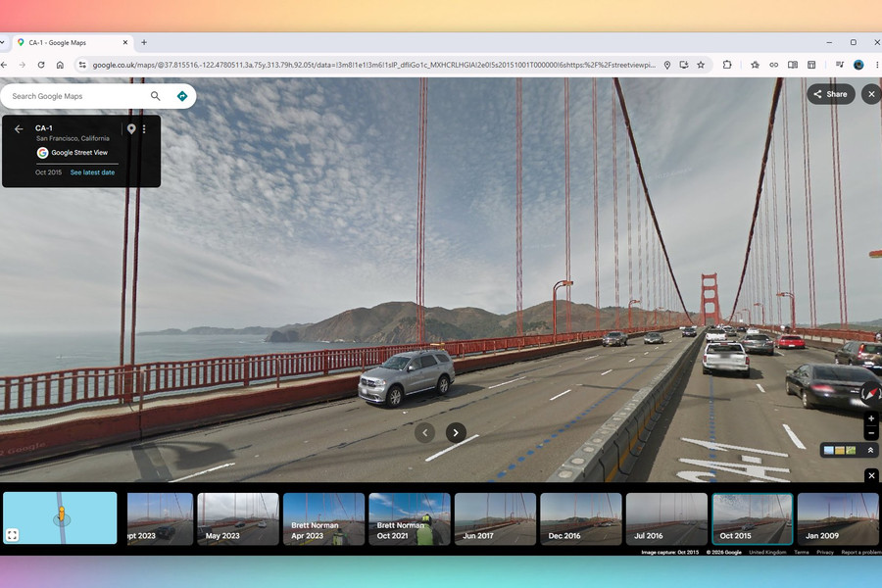This screenshot has height=588, width=882.
Task: Reload the page
Action: 41,65
